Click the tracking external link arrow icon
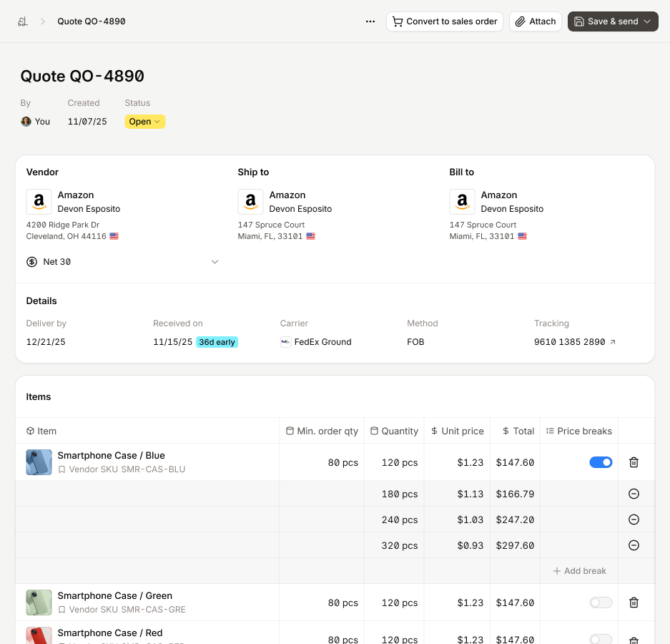This screenshot has width=670, height=644. (612, 341)
